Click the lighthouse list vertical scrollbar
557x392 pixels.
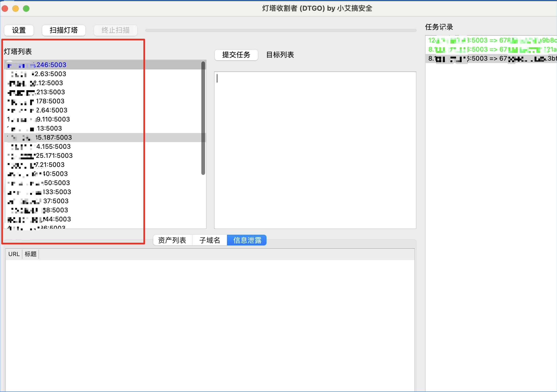click(x=203, y=118)
